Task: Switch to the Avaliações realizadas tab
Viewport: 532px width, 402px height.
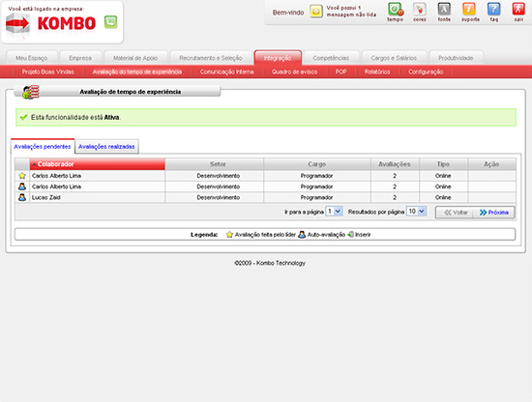Action: (x=106, y=147)
